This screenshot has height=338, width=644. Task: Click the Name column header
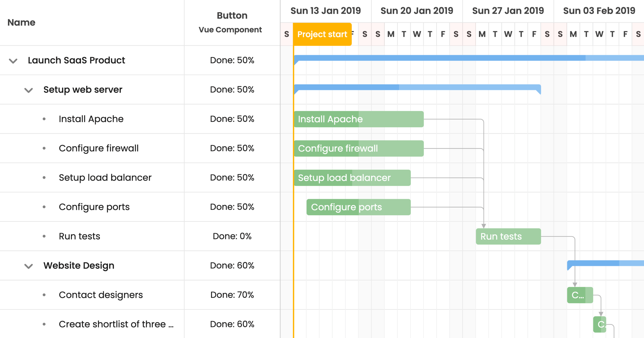click(x=21, y=23)
